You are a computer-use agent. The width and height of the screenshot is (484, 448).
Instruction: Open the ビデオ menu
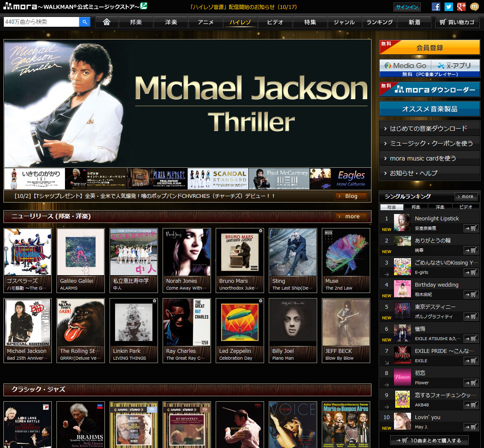pyautogui.click(x=275, y=22)
